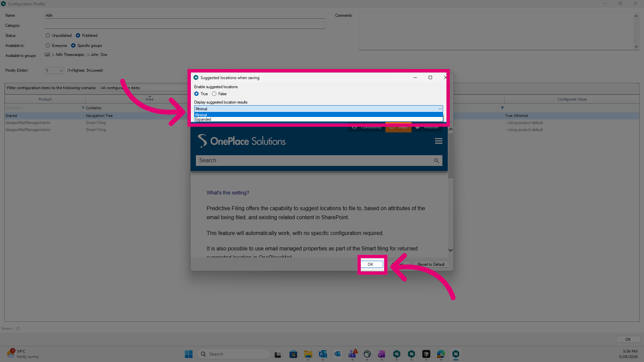The width and height of the screenshot is (644, 362).
Task: Open Windows Start menu
Action: pyautogui.click(x=189, y=354)
